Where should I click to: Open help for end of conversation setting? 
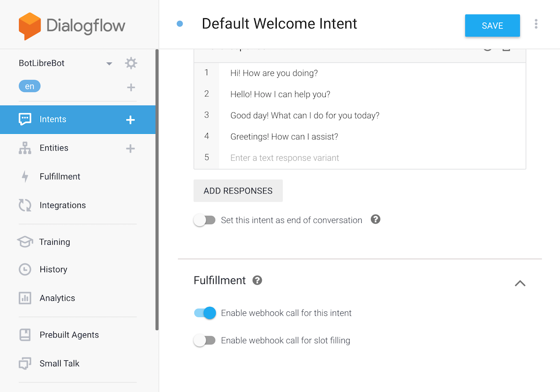pos(376,219)
